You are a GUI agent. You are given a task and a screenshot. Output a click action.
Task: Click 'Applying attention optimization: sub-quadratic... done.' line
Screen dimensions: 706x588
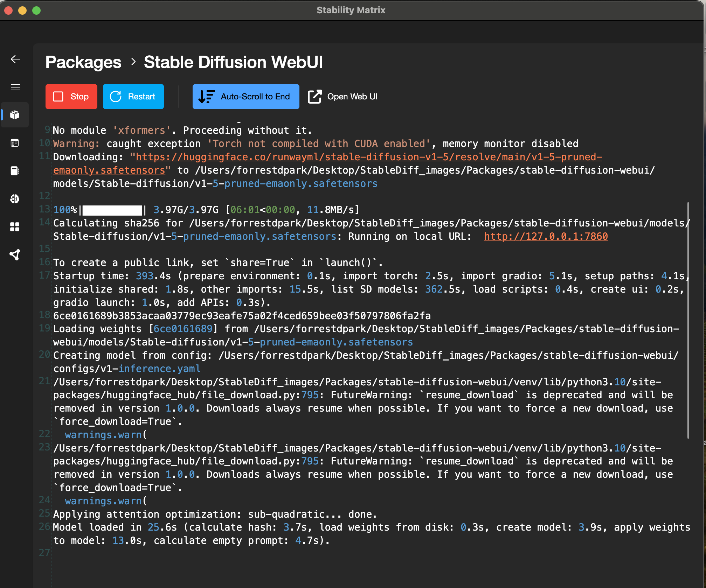(x=215, y=514)
